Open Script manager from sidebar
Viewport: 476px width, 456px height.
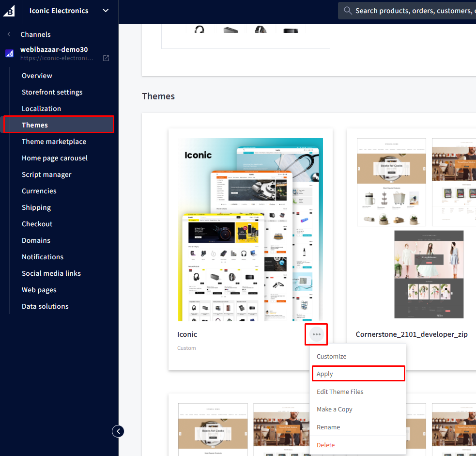[46, 174]
